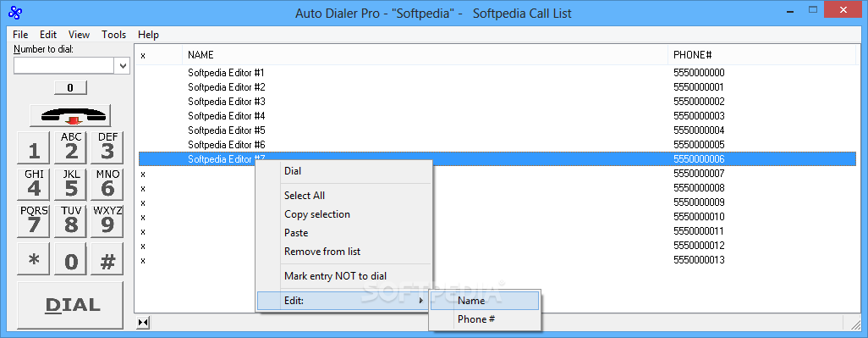Choose Mark entry NOT to dial
This screenshot has height=338, width=868.
click(x=343, y=276)
